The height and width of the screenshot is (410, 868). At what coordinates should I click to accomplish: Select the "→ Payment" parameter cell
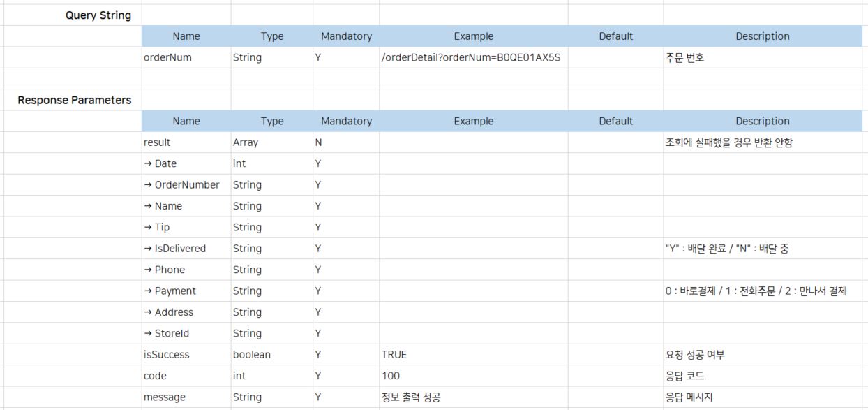[170, 291]
